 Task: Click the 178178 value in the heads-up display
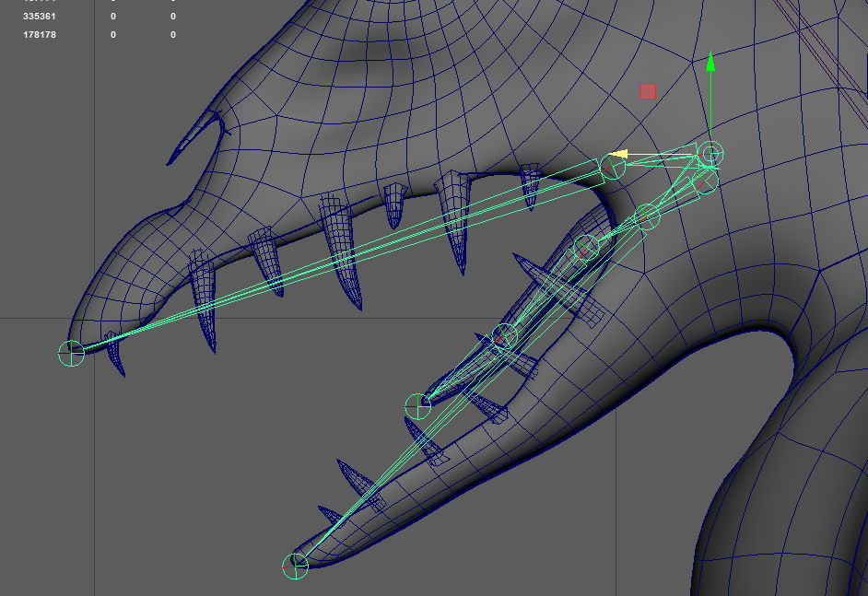point(39,35)
